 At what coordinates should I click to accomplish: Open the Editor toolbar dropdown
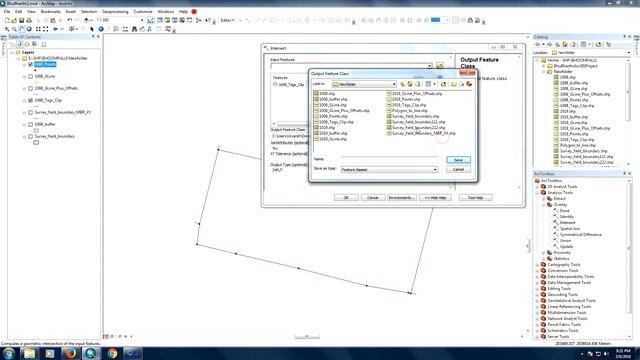click(x=227, y=20)
